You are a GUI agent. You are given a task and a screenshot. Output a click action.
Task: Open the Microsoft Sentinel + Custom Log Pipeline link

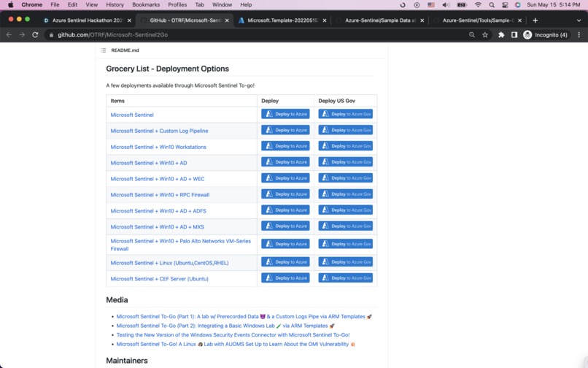(159, 131)
